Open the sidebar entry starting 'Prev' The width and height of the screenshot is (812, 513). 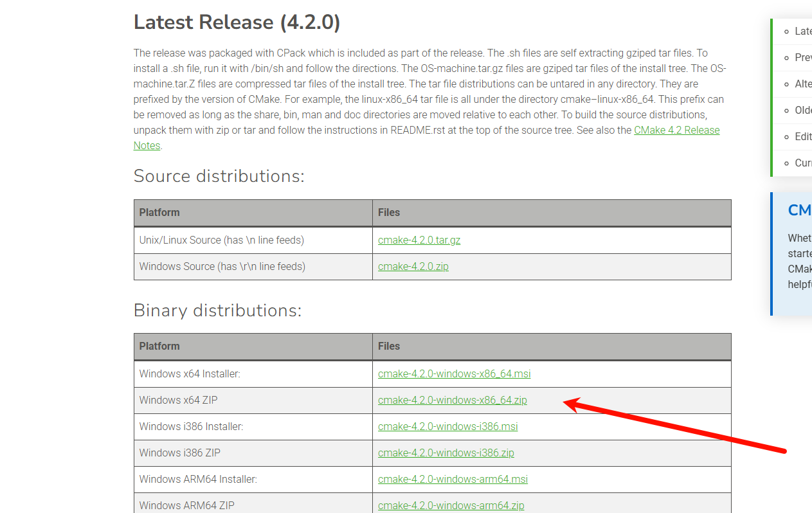(x=802, y=57)
